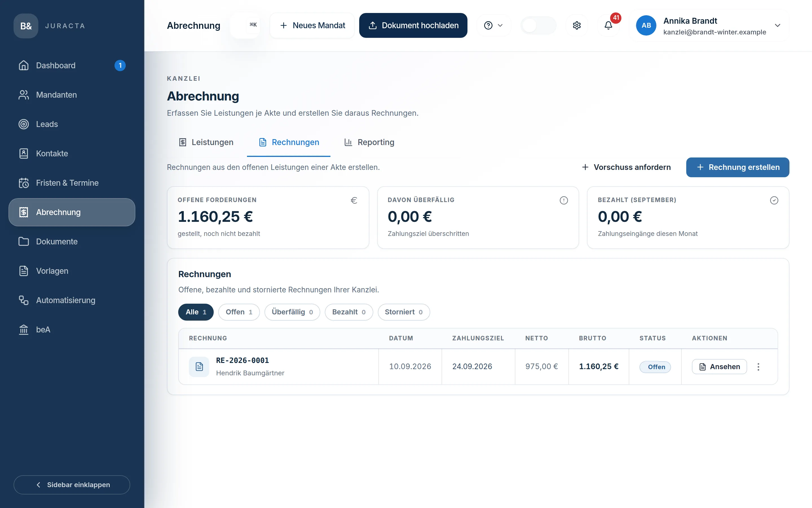Open the ⌘K search shortcut box
This screenshot has width=812, height=508.
point(245,25)
